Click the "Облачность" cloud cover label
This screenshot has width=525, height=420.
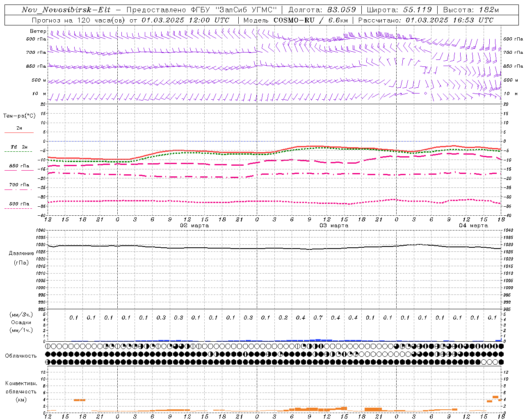point(21,356)
